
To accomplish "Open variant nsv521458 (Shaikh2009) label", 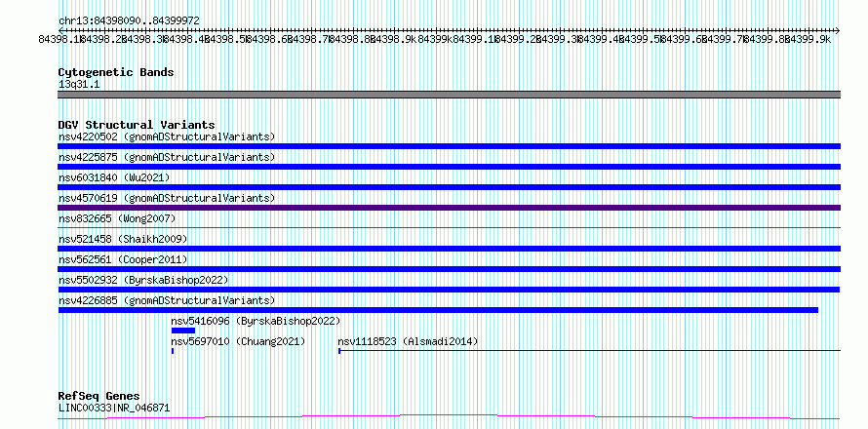I will pyautogui.click(x=123, y=239).
